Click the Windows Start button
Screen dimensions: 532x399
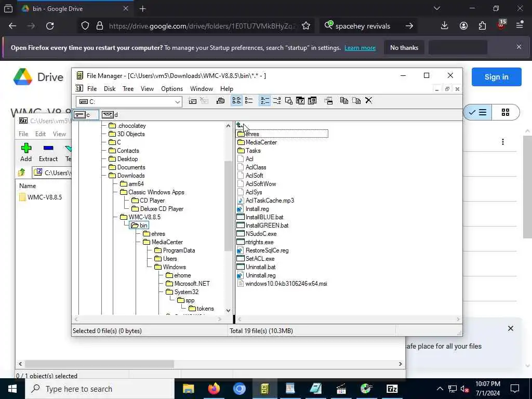point(12,389)
